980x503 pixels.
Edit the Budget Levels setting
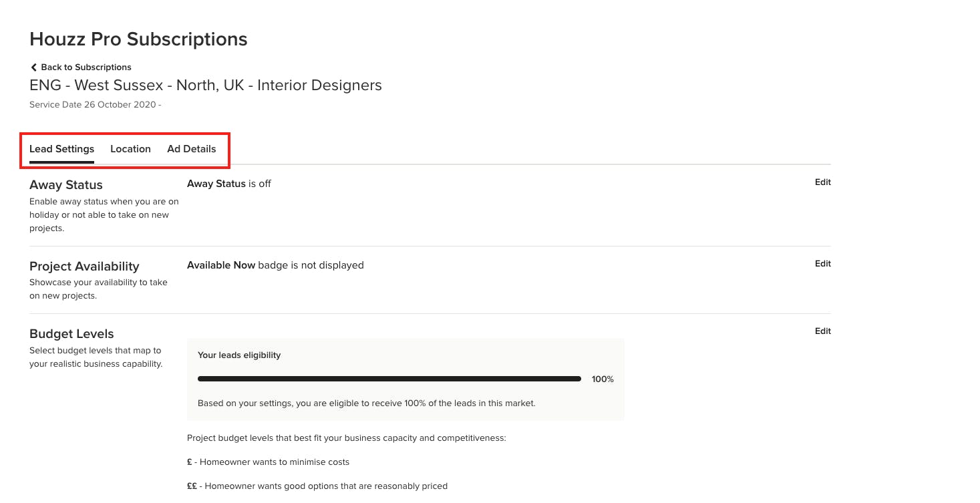(822, 331)
